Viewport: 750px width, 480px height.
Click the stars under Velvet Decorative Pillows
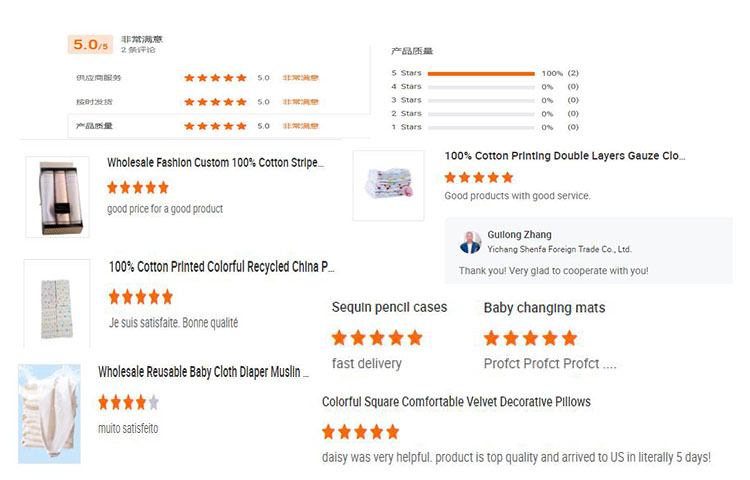[x=360, y=432]
